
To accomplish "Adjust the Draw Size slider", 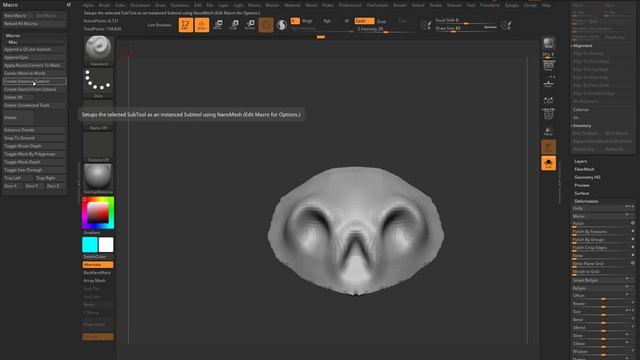I will [458, 28].
